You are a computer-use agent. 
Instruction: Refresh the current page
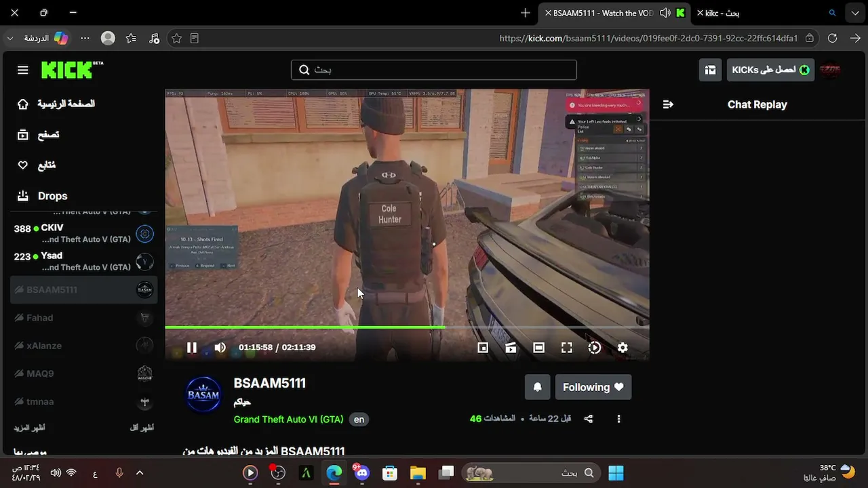833,39
